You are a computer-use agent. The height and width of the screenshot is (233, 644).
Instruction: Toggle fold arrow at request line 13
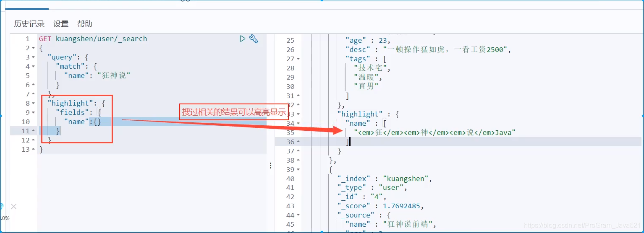coord(33,150)
